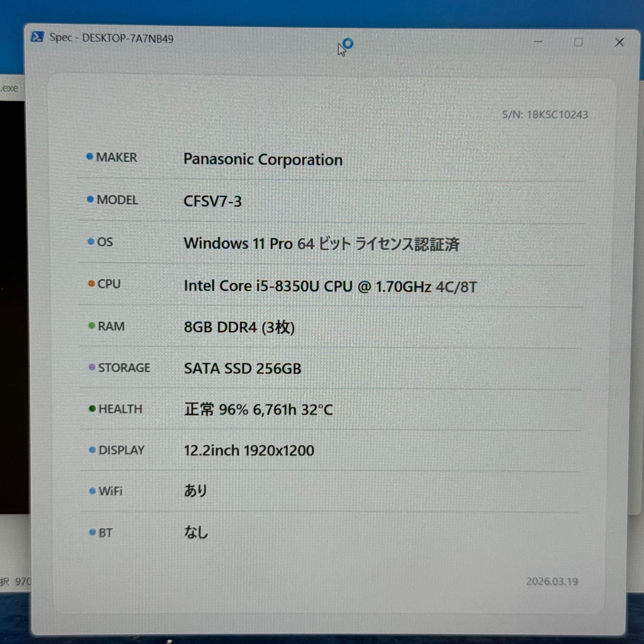Click 'Panasonic Corporation' value
Viewport: 644px width, 644px height.
coord(263,160)
